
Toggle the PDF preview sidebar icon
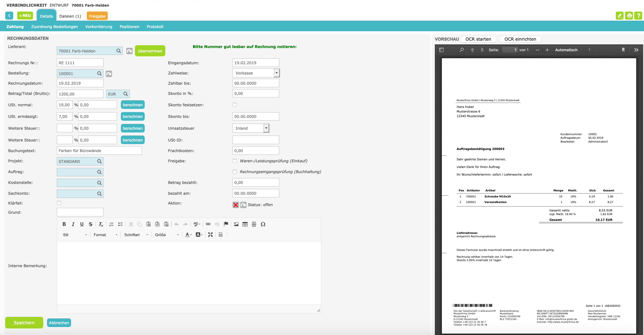(x=441, y=50)
